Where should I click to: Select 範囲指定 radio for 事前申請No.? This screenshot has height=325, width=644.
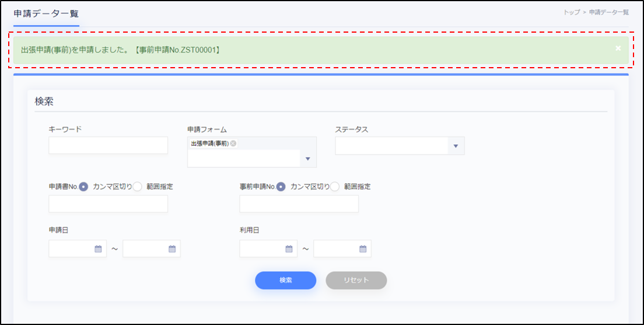click(335, 187)
